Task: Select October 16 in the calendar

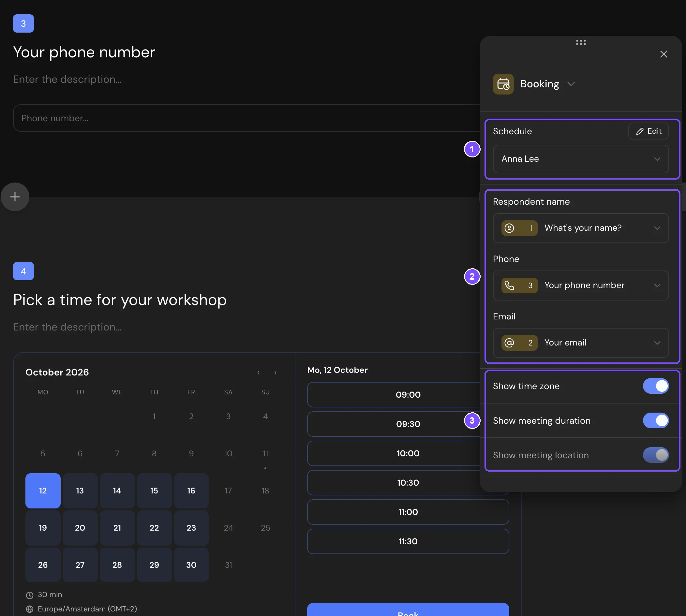Action: pyautogui.click(x=191, y=491)
